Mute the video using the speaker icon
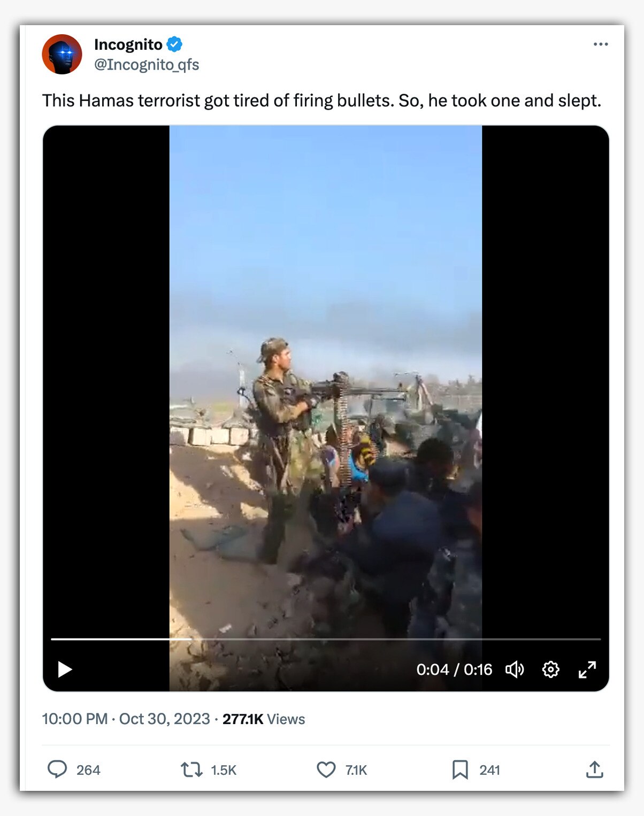This screenshot has height=816, width=644. point(515,669)
